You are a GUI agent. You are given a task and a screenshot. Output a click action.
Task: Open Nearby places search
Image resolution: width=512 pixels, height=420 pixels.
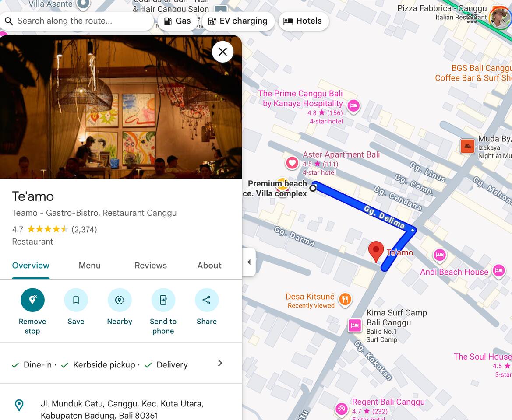(x=120, y=300)
